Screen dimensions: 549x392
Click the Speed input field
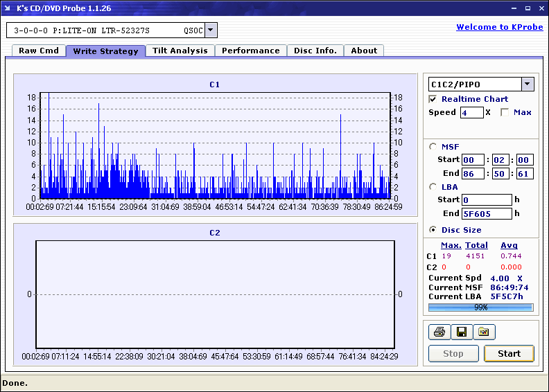(471, 112)
